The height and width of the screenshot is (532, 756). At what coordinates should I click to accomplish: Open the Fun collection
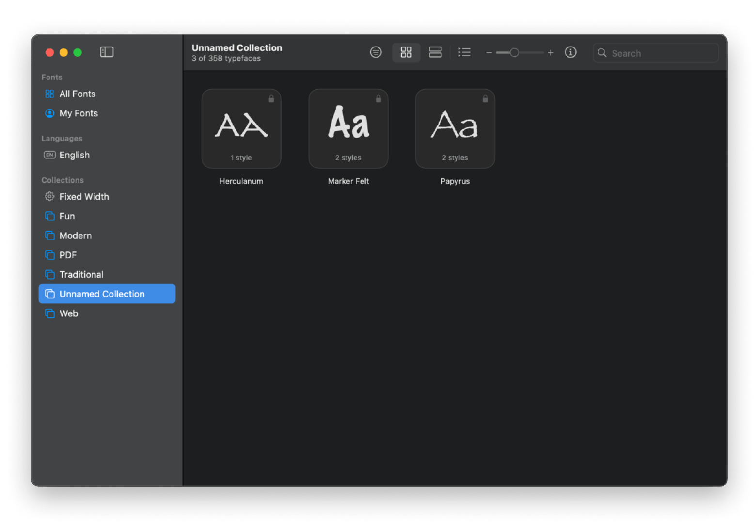(x=67, y=216)
